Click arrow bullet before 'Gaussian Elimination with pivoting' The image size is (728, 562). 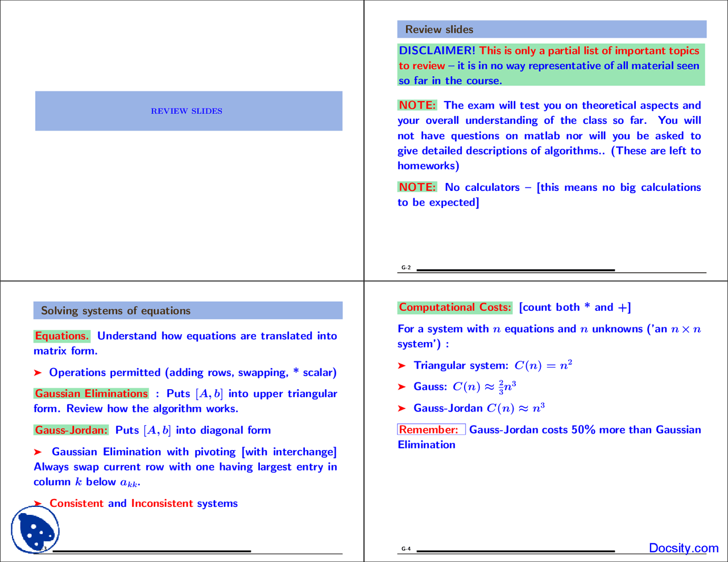click(38, 452)
